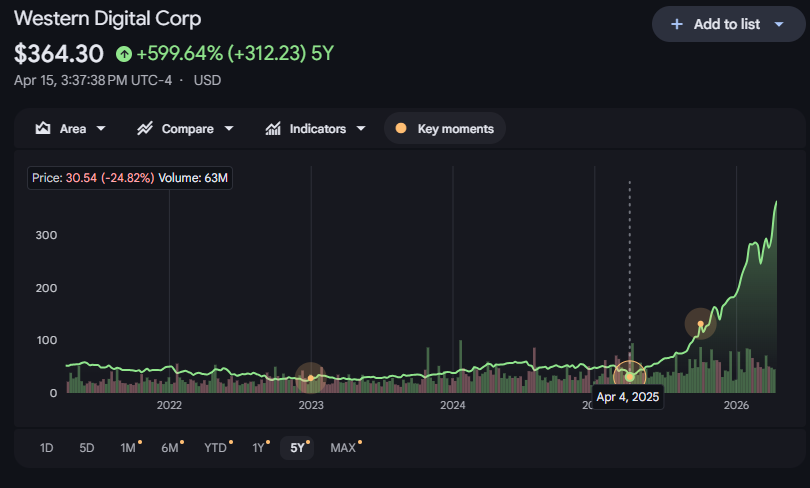The width and height of the screenshot is (810, 488).
Task: Click the 2022 x-axis label
Action: [169, 405]
